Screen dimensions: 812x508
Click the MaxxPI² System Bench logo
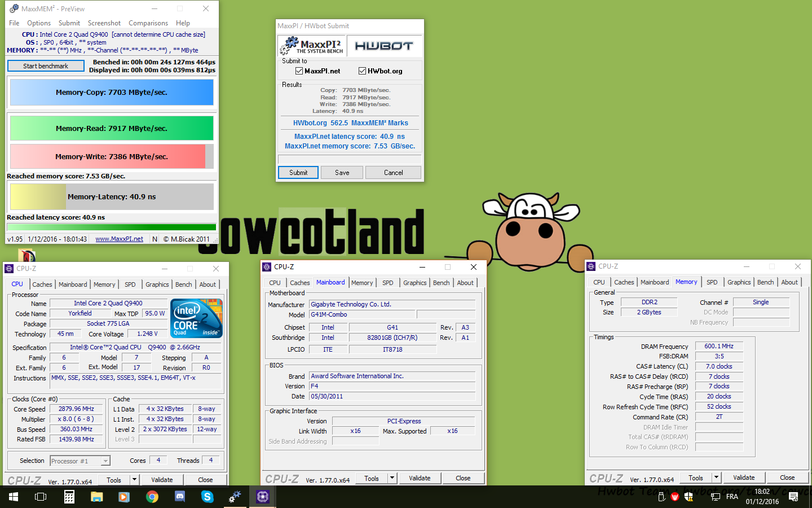tap(311, 46)
